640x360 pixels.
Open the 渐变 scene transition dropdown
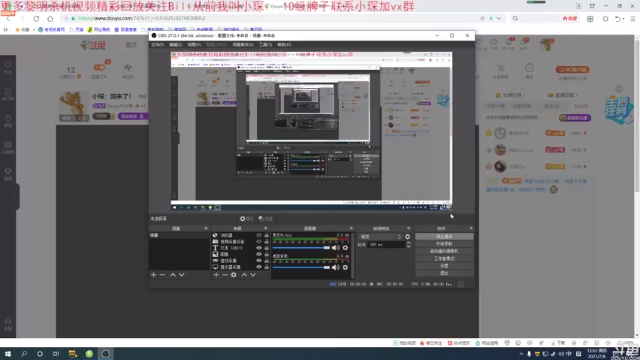click(380, 237)
